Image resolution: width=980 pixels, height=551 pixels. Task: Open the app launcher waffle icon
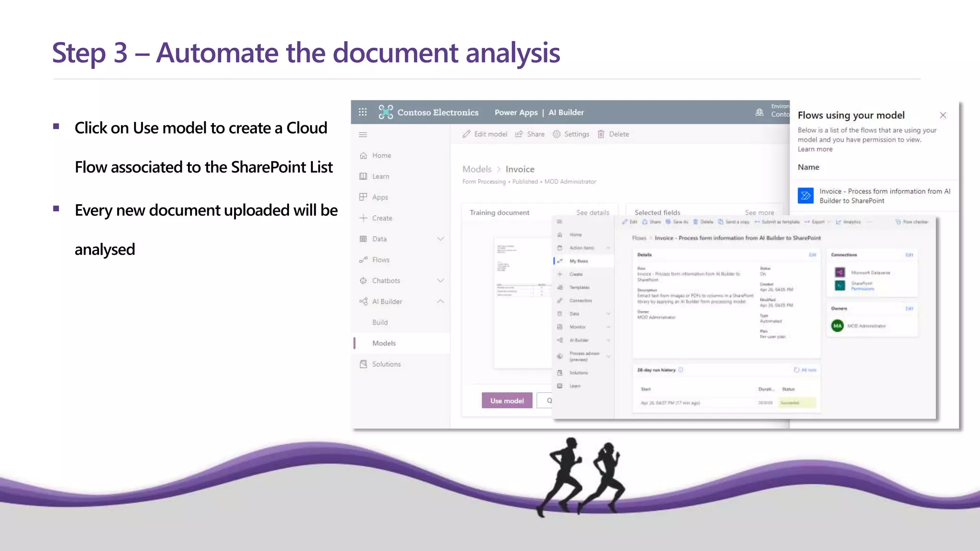click(x=363, y=112)
